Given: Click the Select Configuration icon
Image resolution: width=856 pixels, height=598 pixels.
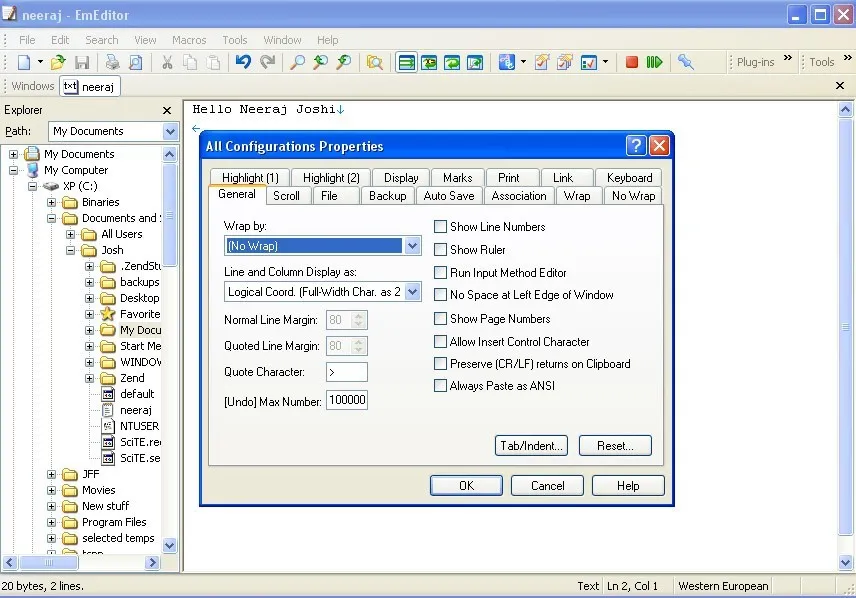Looking at the screenshot, I should point(507,62).
